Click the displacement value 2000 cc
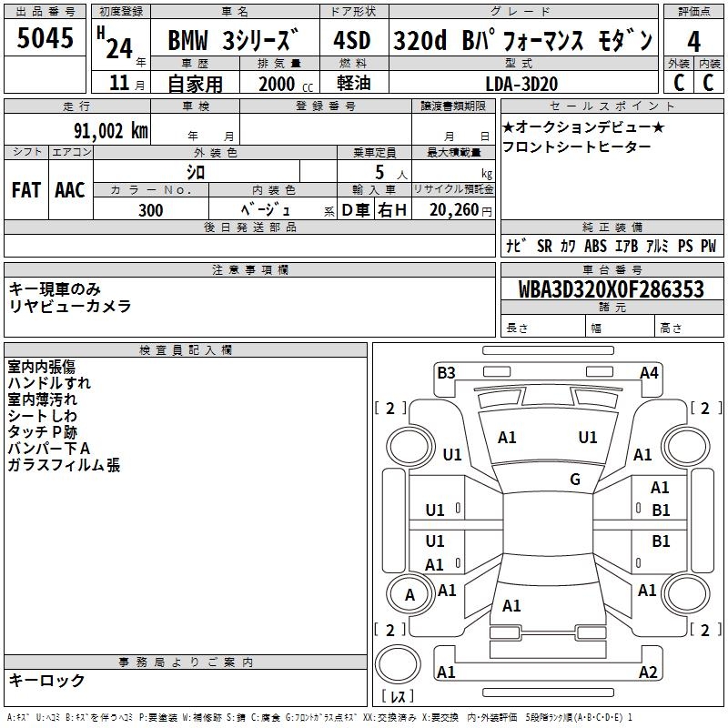This screenshot has height=728, width=728. pyautogui.click(x=286, y=84)
